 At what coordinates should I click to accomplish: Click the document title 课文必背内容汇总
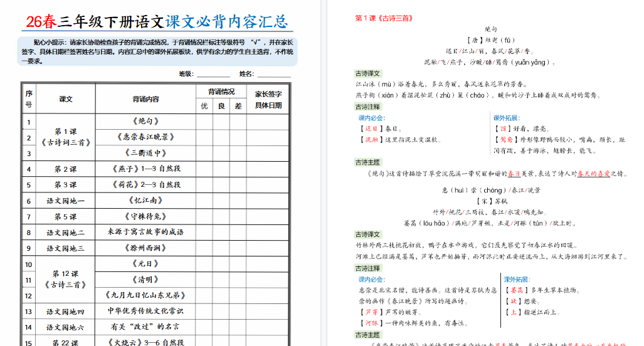227,22
